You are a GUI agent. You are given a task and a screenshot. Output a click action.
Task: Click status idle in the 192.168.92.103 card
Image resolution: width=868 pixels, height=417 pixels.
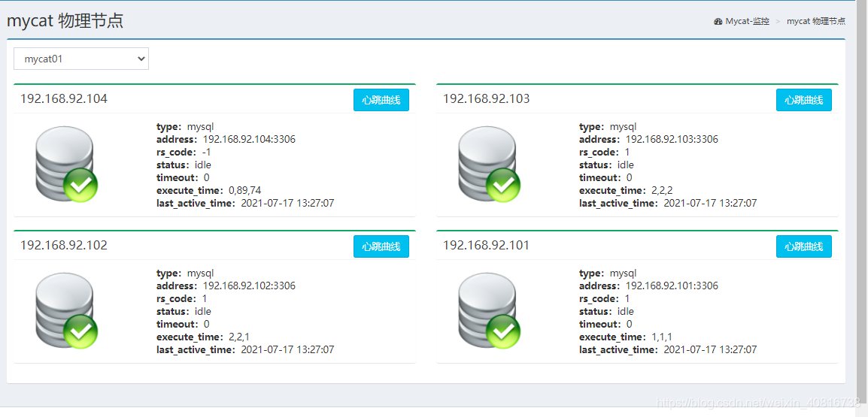click(606, 165)
